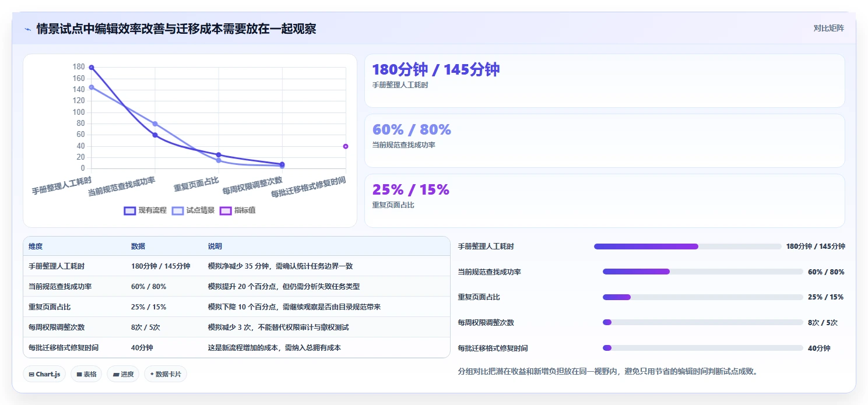
Task: Select 重复页面占比 cell in the table
Action: (50, 307)
